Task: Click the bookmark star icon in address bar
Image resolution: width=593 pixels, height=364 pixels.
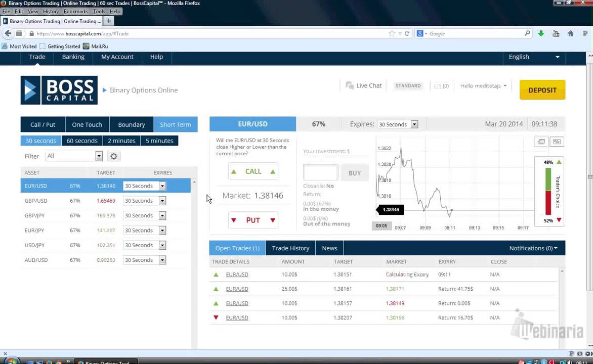Action: 392,34
